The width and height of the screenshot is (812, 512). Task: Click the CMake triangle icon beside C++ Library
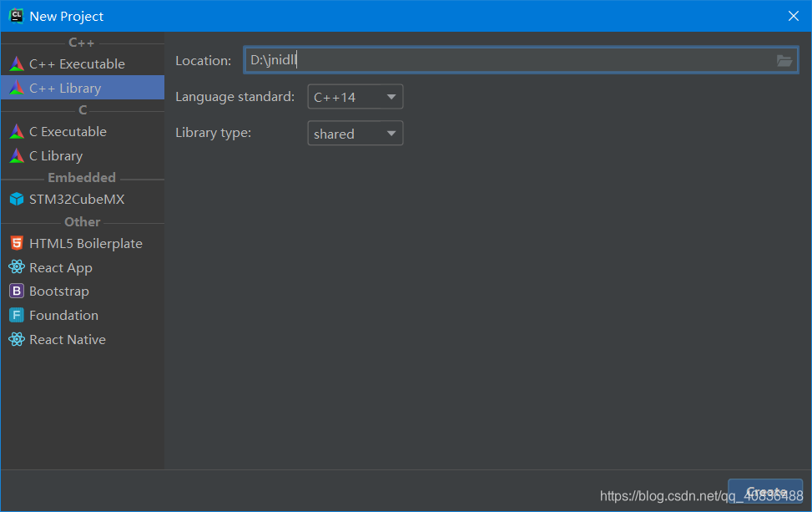(17, 88)
